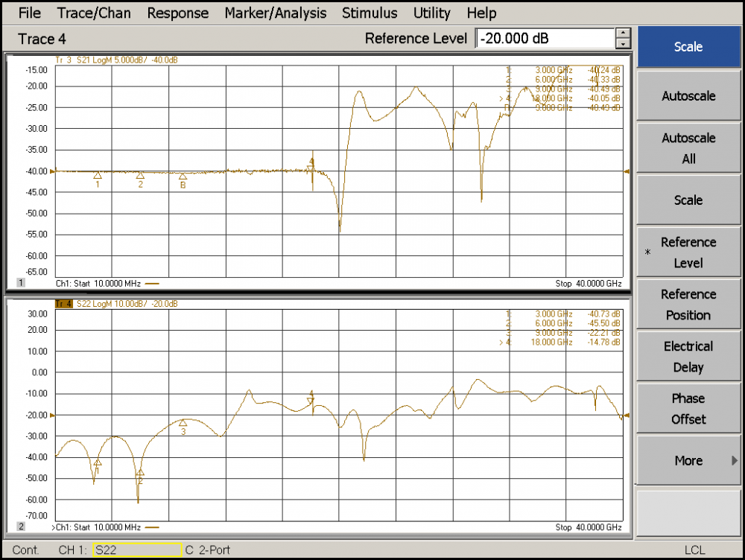
Task: Click the blue Scale header softkey
Action: pyautogui.click(x=688, y=47)
